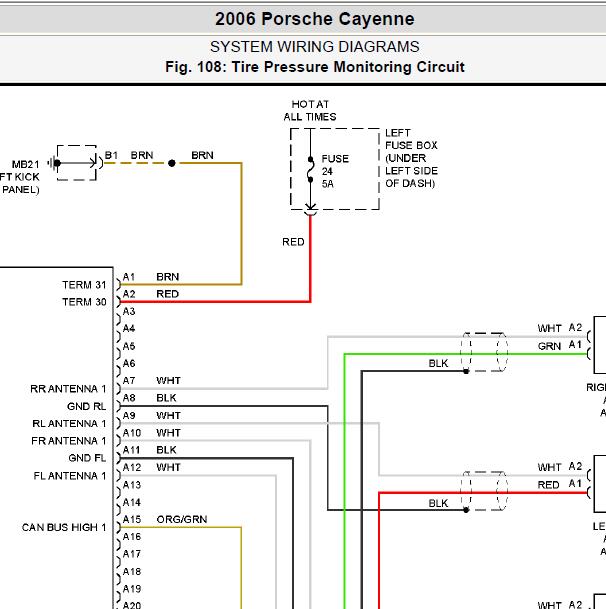Click pin label "A15"
Screen dimensions: 606x609
point(132,519)
